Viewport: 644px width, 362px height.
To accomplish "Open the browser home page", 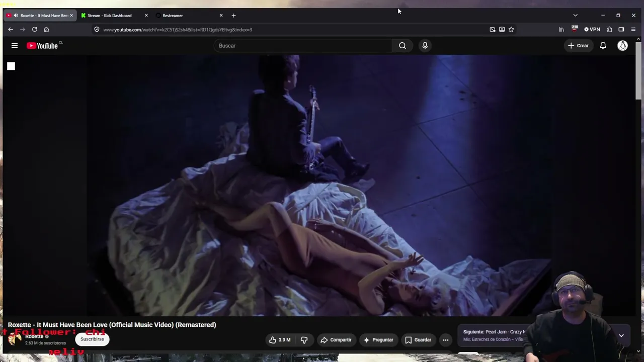I will point(46,30).
